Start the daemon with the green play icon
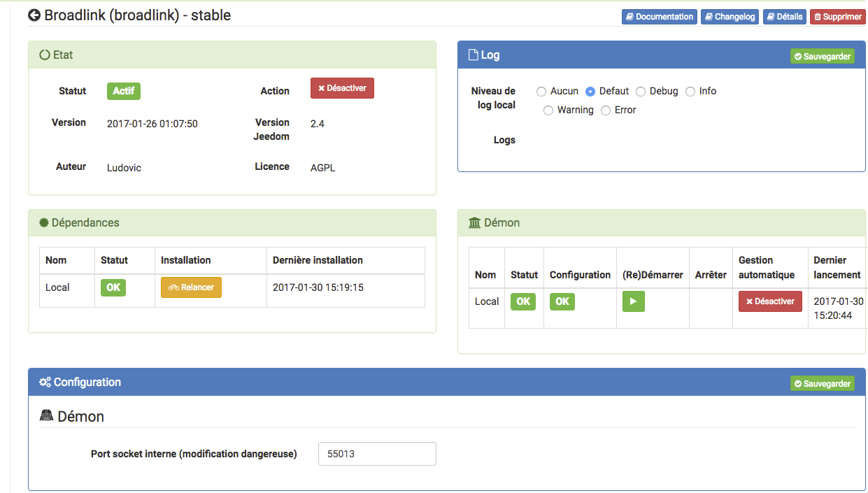 click(634, 301)
